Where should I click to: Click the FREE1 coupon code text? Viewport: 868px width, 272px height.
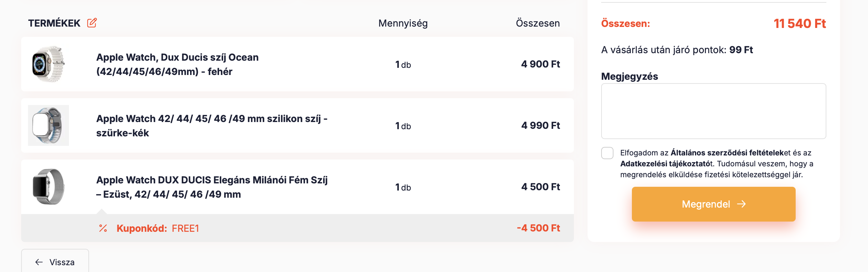pos(185,228)
